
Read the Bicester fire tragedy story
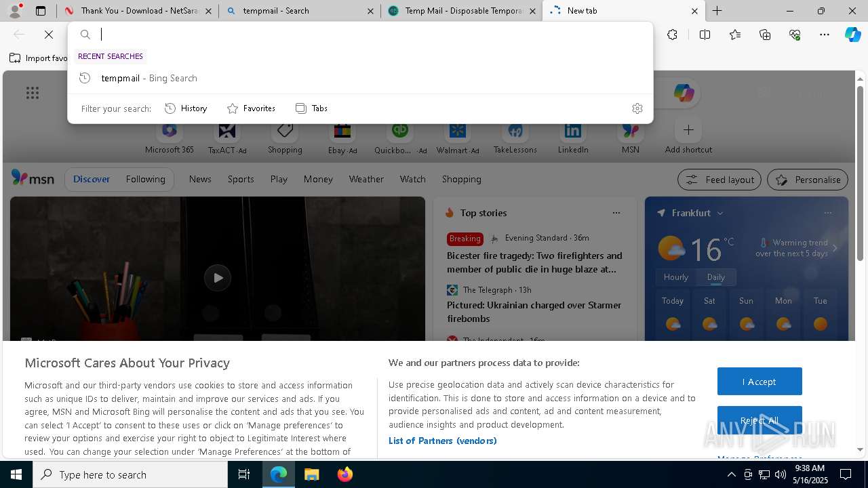534,262
